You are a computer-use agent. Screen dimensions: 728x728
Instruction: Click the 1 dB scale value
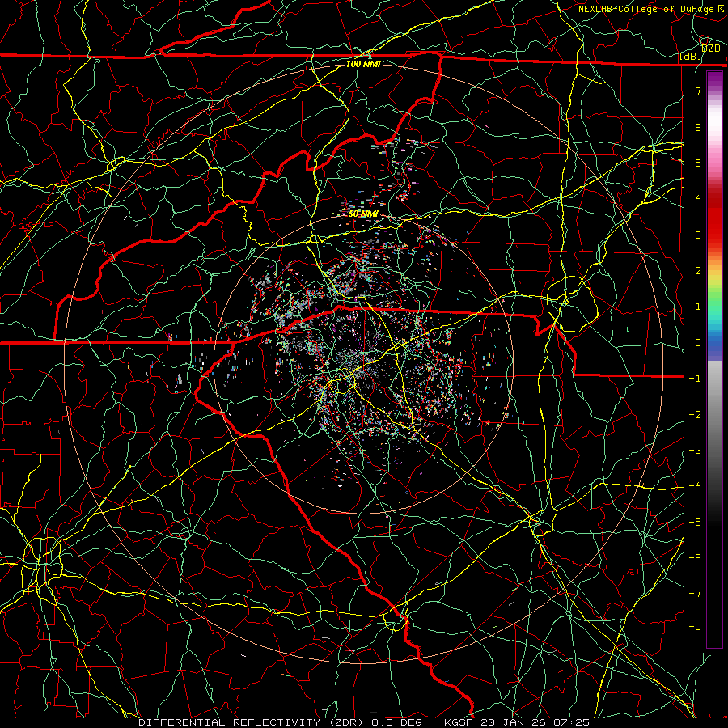point(698,307)
